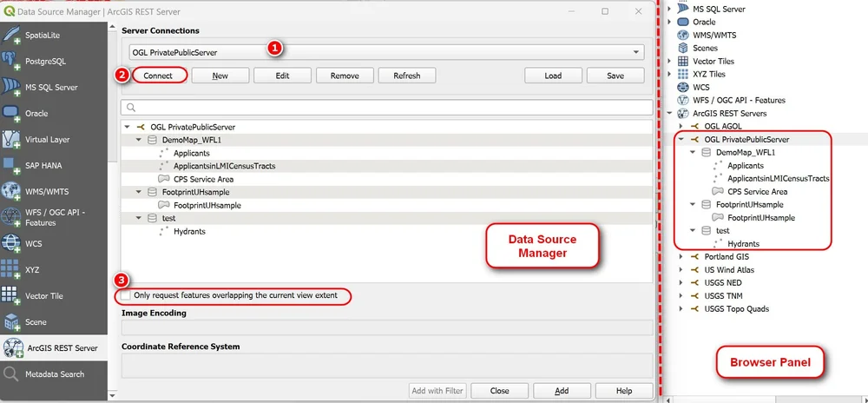Select ApplicantsinLMICensusTracts in Data Source Manager
Screen dimensions: 868x403
[224, 166]
